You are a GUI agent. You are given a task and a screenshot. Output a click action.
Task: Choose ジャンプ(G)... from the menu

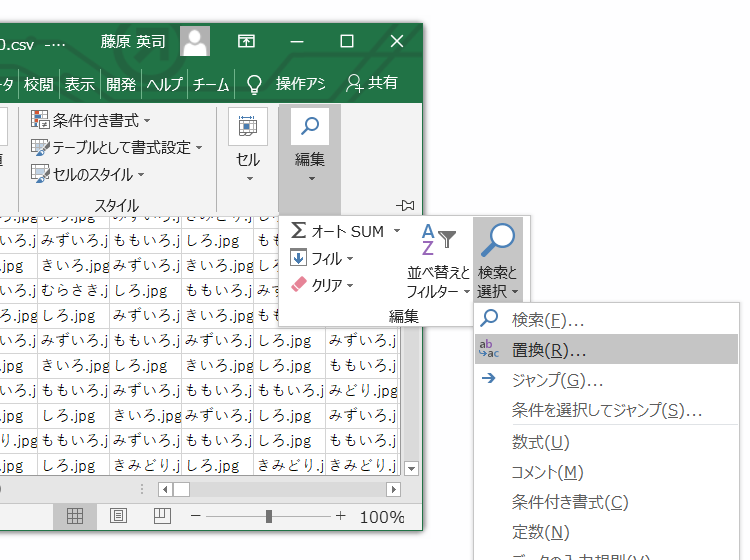point(607,380)
